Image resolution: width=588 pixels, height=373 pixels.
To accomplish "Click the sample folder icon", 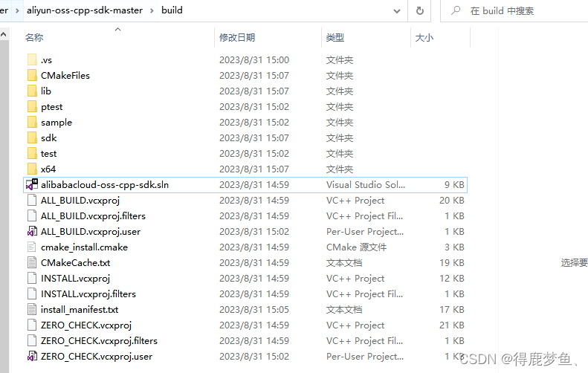I will 32,122.
